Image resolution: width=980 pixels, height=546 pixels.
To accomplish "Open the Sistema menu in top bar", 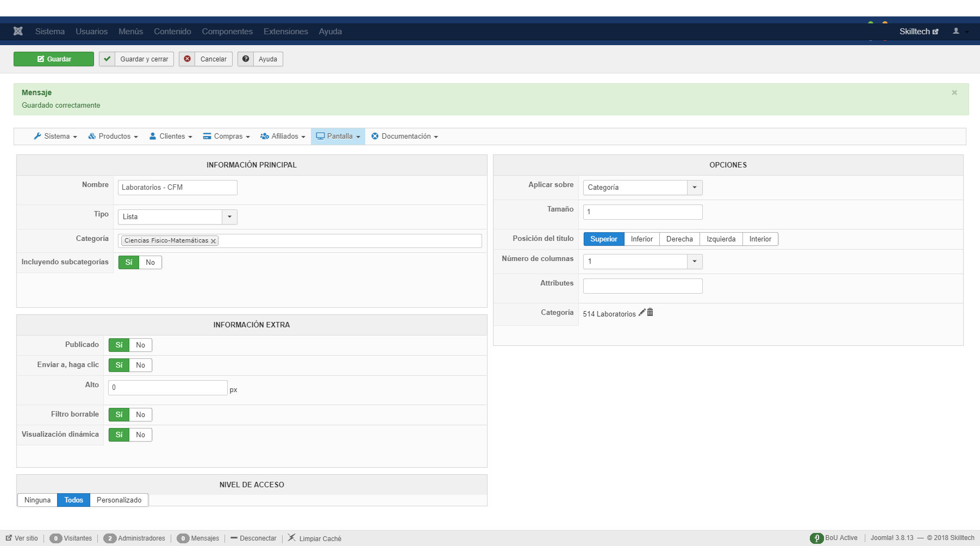I will click(x=50, y=31).
